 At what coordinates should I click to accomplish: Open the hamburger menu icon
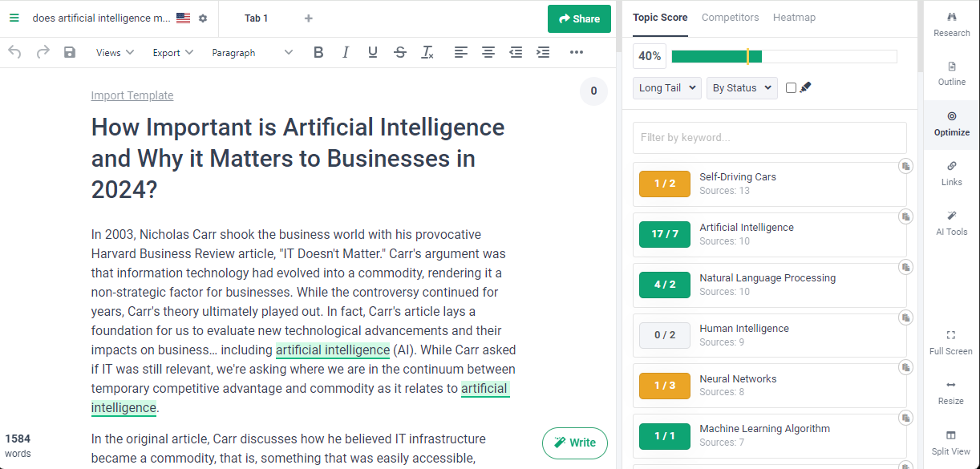pyautogui.click(x=14, y=18)
